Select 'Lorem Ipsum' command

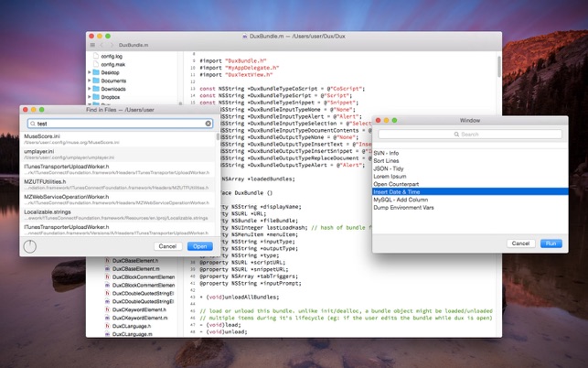470,176
